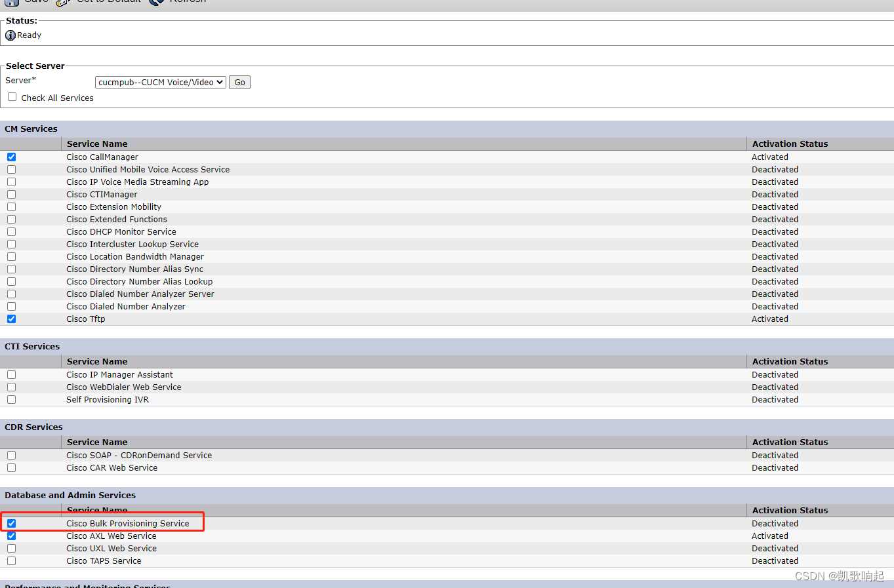Viewport: 894px width, 588px height.
Task: Select the Cisco TAPS Service checkbox
Action: [11, 560]
